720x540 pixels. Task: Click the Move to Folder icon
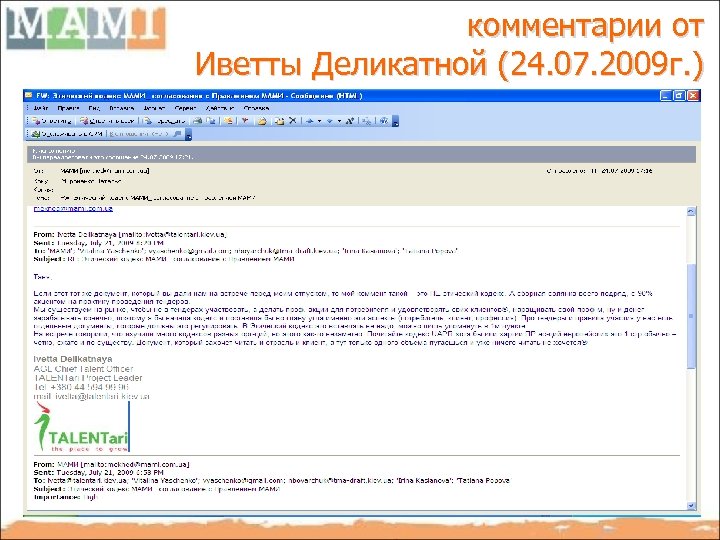[x=280, y=121]
